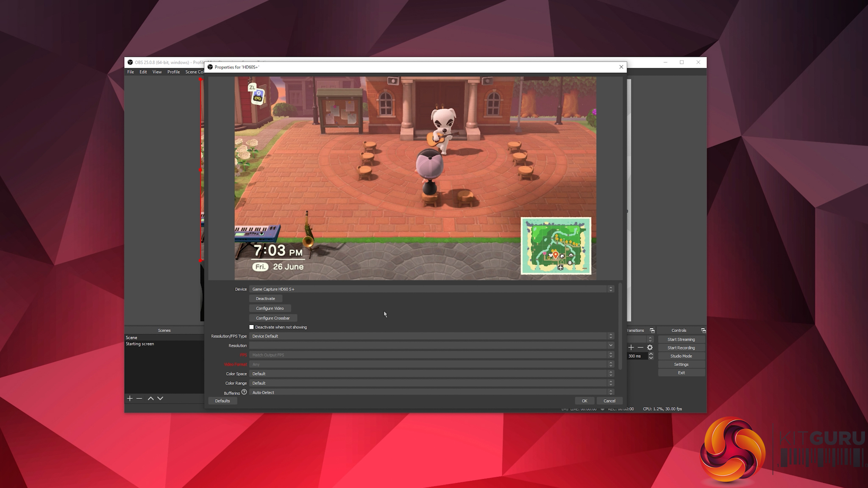Image resolution: width=868 pixels, height=488 pixels.
Task: Move scene up with arrow icon
Action: pos(150,398)
